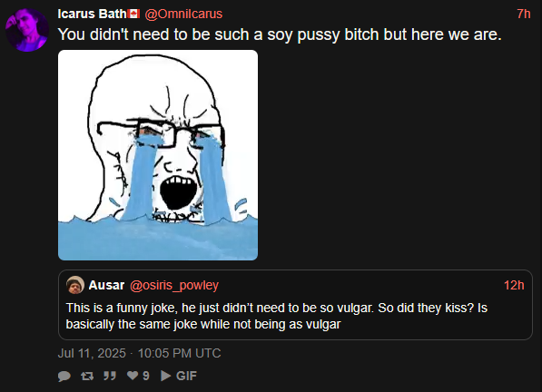Screen dimensions: 542x392
Task: Click the Canadian flag emoji beside name
Action: point(133,14)
